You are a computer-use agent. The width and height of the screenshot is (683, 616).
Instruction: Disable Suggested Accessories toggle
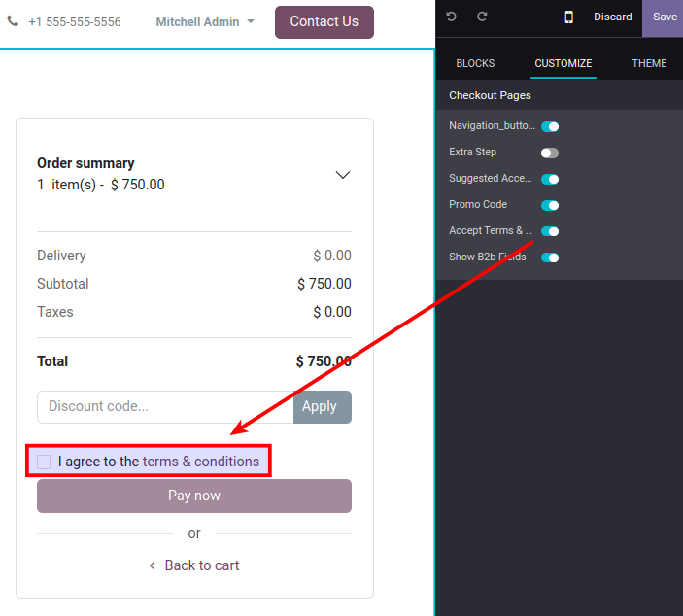[550, 179]
